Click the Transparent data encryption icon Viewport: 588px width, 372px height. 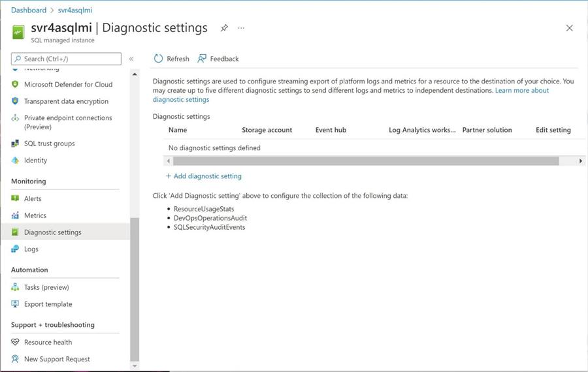click(x=15, y=101)
